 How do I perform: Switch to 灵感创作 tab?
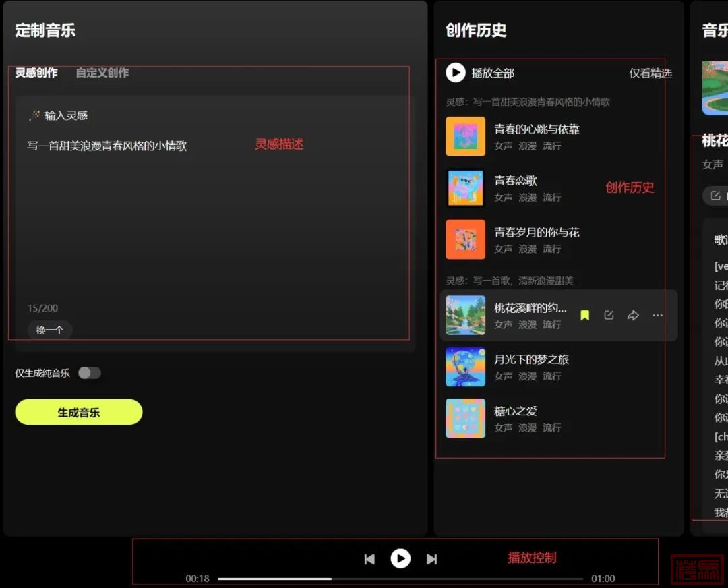pyautogui.click(x=36, y=73)
